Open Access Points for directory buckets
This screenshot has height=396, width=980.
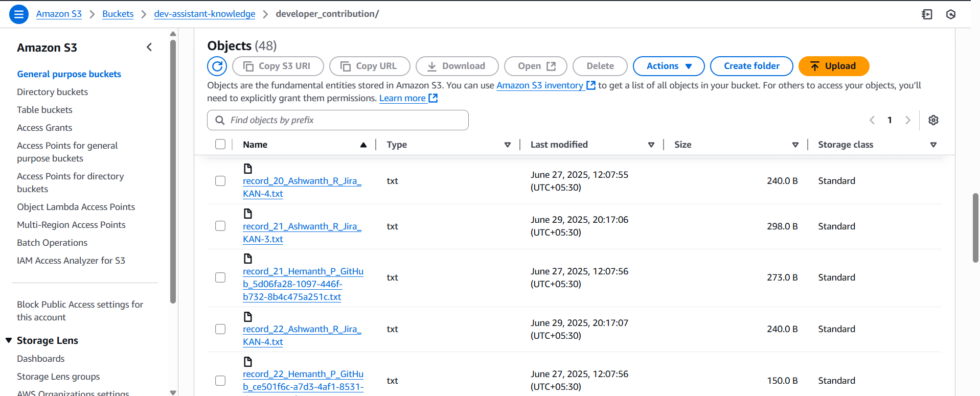[71, 182]
